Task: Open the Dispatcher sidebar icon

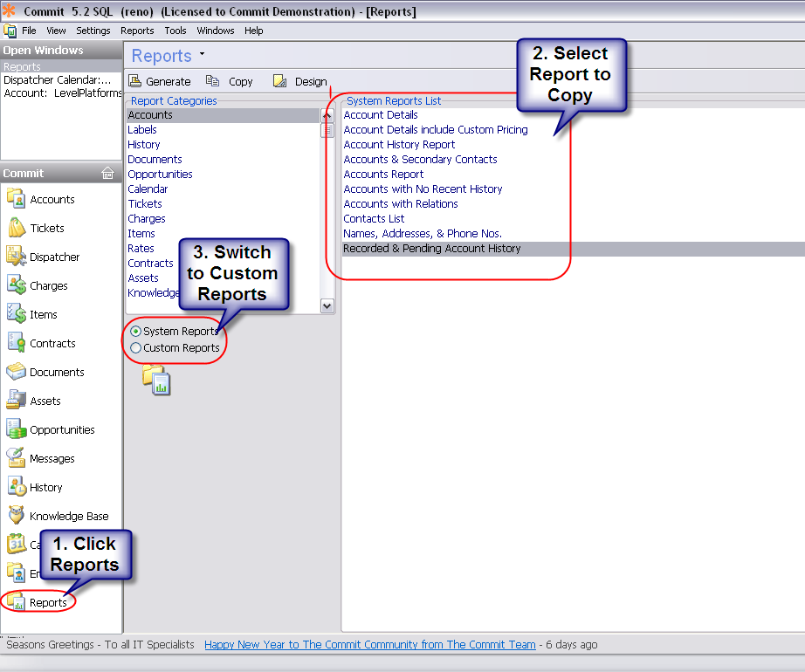Action: (x=17, y=257)
